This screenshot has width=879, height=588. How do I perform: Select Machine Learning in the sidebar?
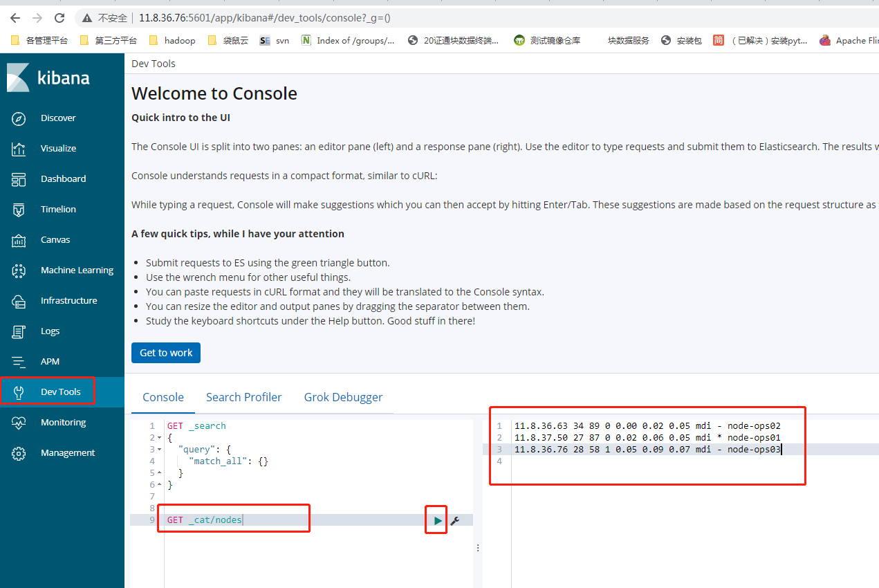77,270
